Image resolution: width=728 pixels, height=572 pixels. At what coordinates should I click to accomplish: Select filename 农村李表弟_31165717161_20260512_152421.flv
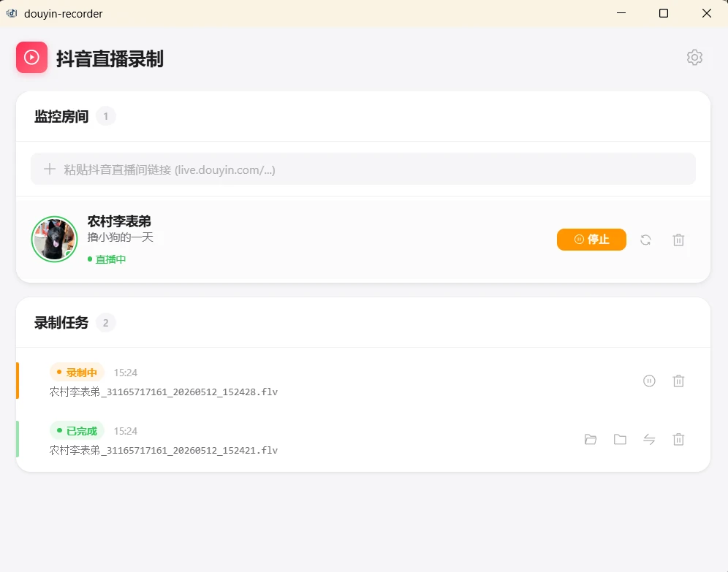coord(164,451)
